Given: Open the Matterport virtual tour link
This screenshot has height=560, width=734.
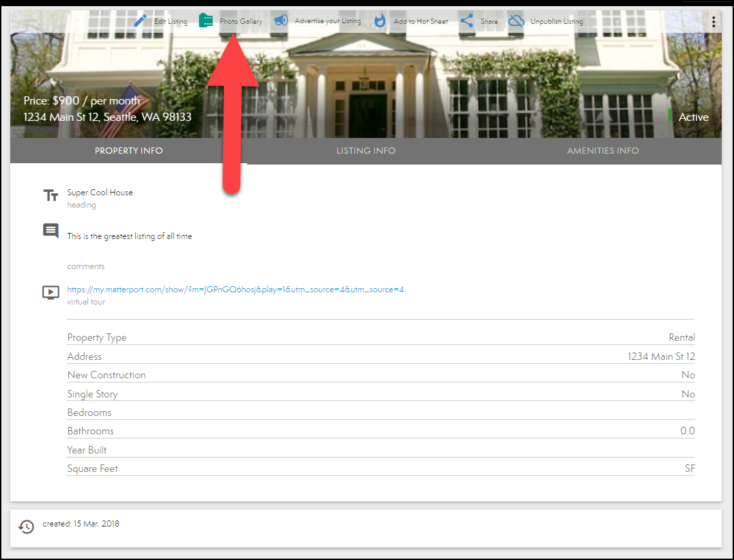Looking at the screenshot, I should (235, 289).
